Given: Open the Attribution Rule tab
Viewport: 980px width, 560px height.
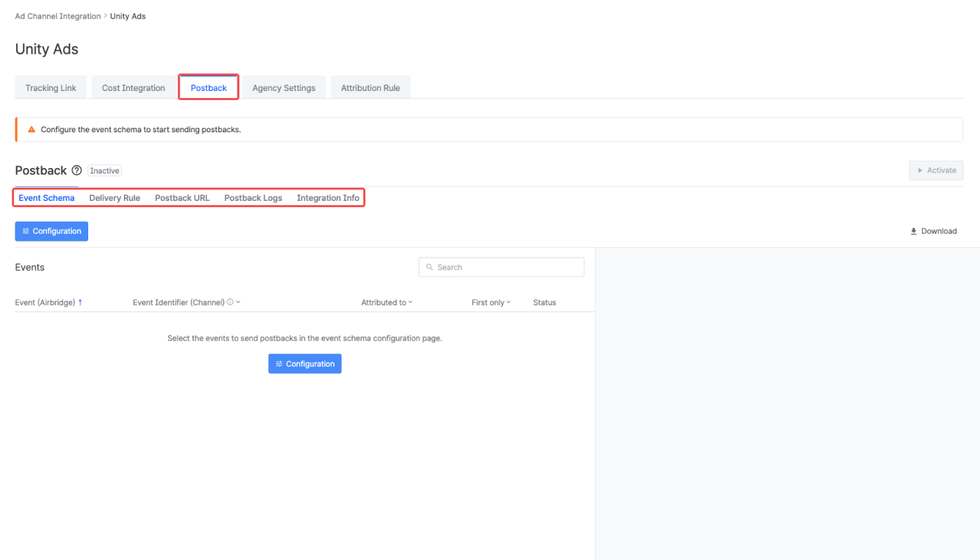Looking at the screenshot, I should pyautogui.click(x=370, y=87).
